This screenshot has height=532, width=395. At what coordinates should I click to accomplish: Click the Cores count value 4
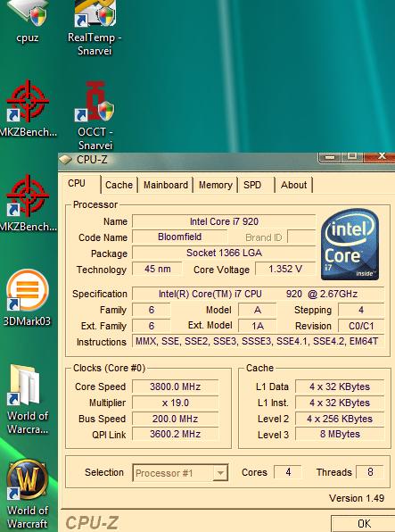click(288, 472)
